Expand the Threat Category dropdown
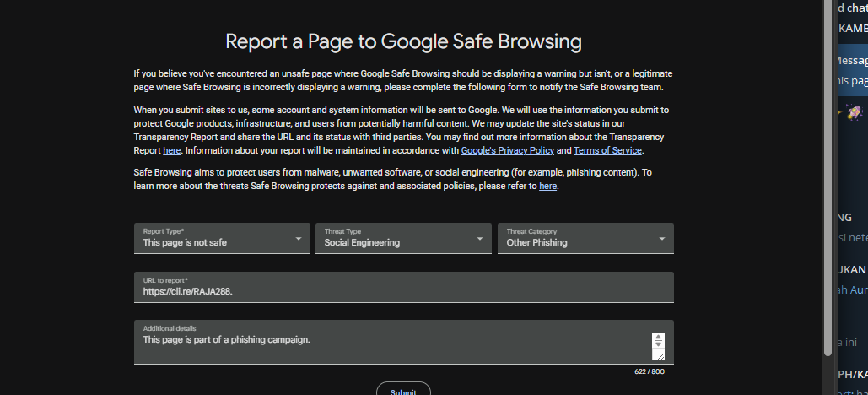 (x=585, y=238)
